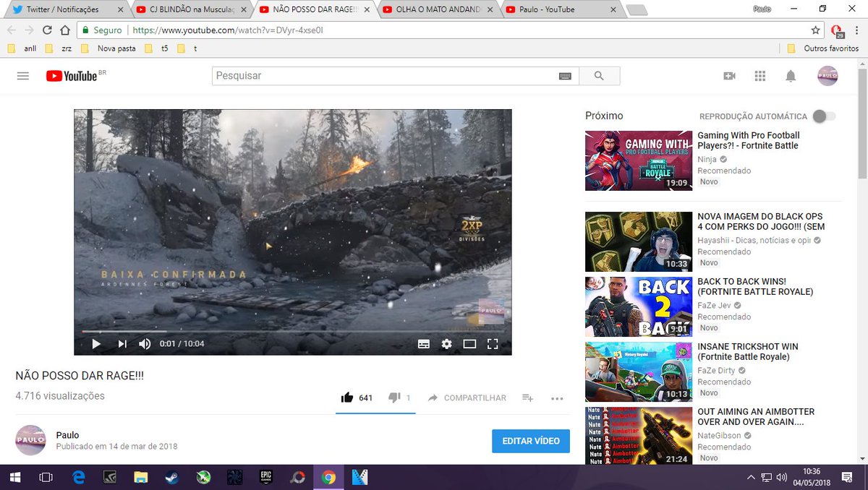Reload the page
The width and height of the screenshot is (868, 490).
click(x=47, y=30)
